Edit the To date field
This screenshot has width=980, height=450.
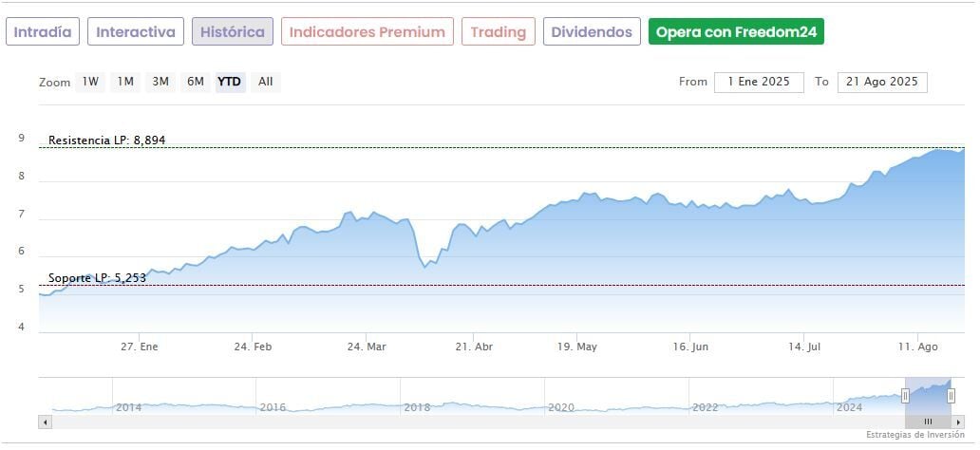tap(882, 82)
